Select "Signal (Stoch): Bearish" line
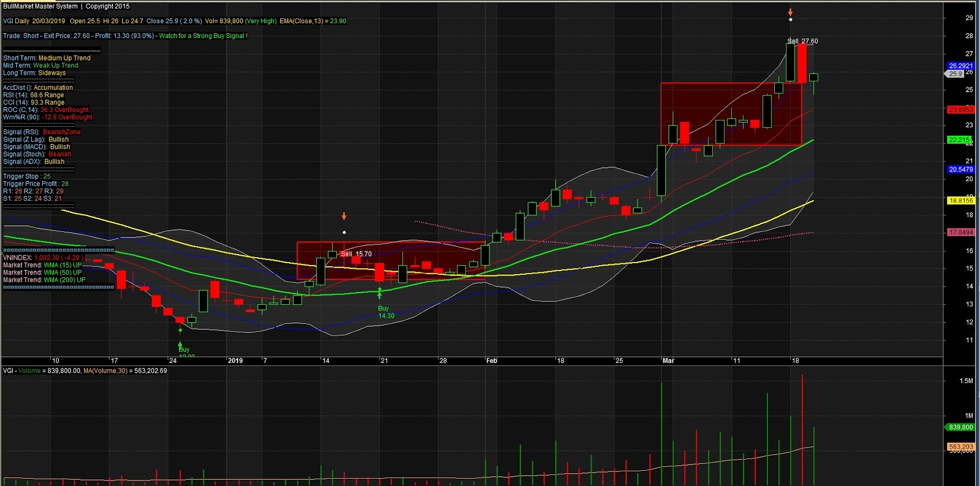This screenshot has height=486, width=980. tap(37, 154)
